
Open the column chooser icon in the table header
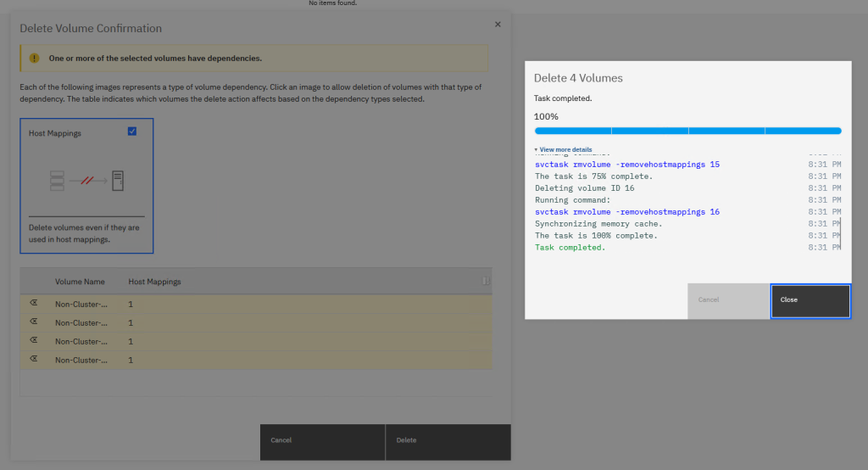(x=486, y=281)
